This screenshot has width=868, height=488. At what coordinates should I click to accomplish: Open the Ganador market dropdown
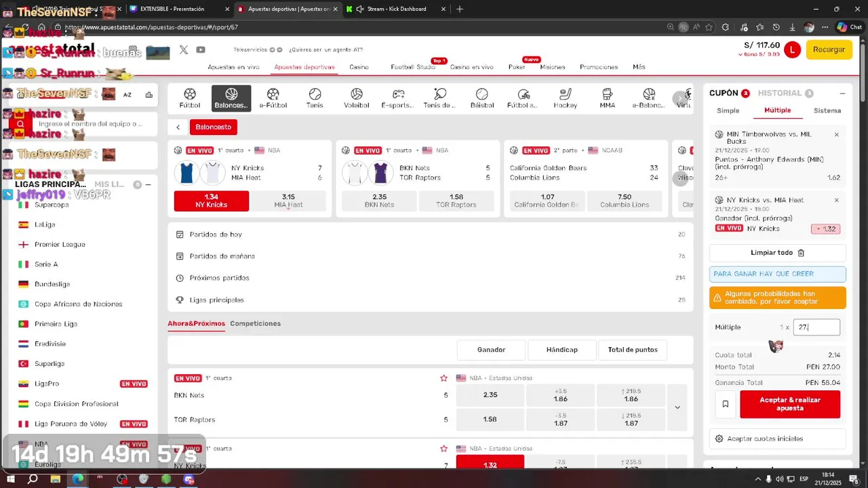(x=491, y=350)
